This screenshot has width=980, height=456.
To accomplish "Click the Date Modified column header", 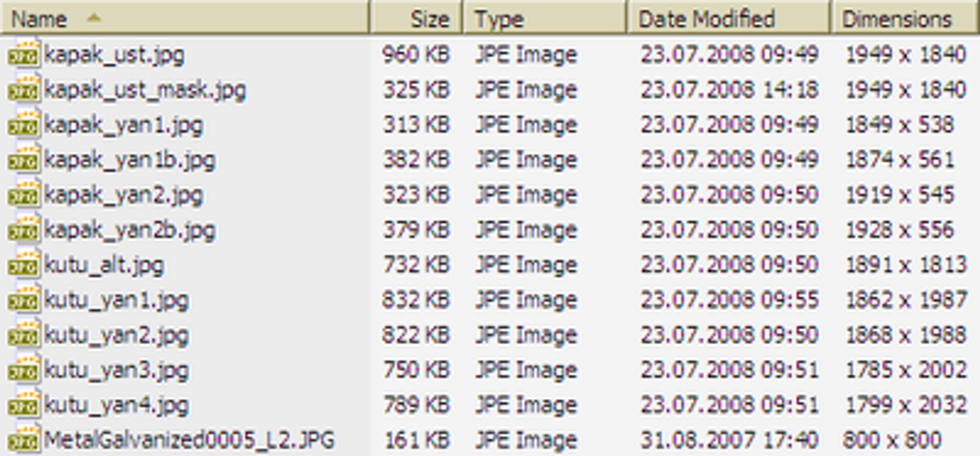I will tap(729, 18).
